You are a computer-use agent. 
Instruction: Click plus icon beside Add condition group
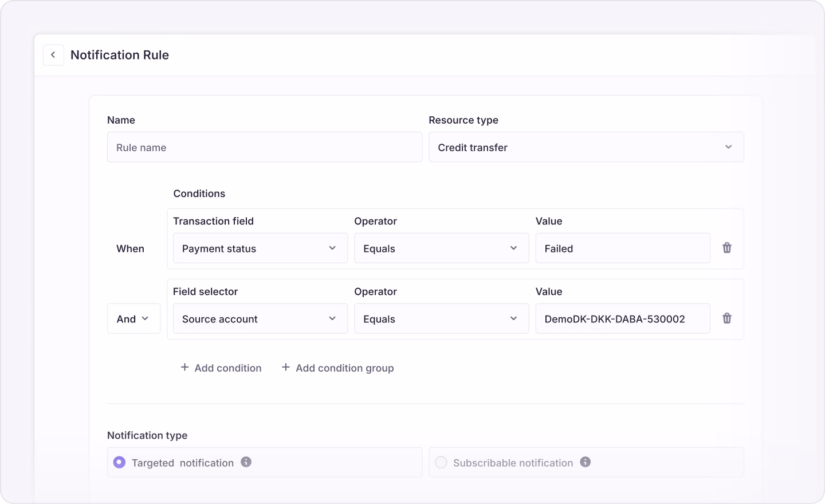click(286, 367)
